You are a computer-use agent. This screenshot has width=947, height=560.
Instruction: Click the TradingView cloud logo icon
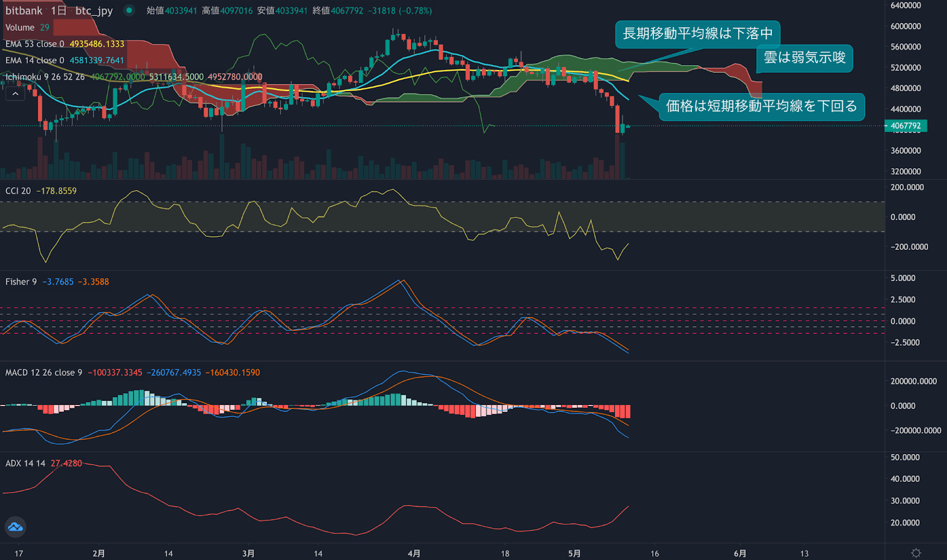(x=15, y=526)
